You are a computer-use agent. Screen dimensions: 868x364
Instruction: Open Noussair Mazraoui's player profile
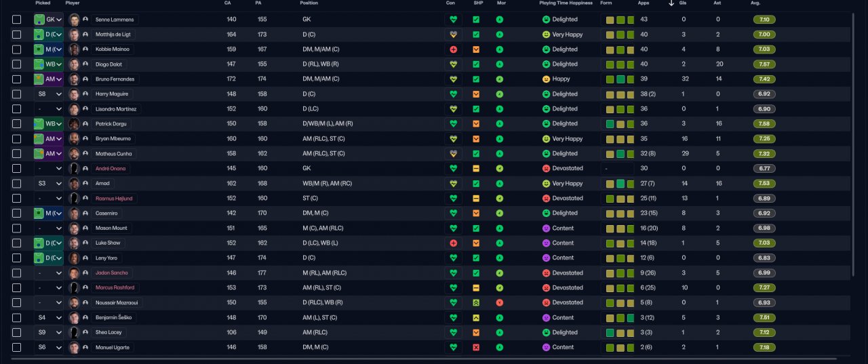(x=117, y=303)
